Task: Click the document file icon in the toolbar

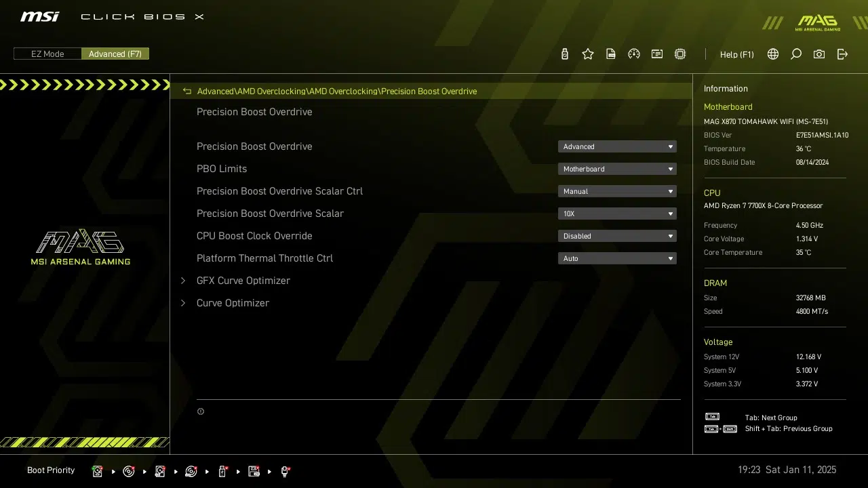Action: (x=611, y=54)
